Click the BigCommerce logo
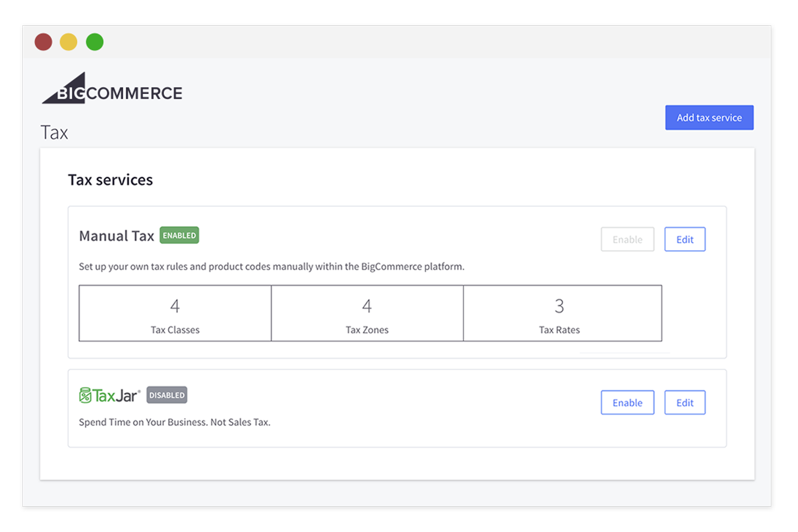798x532 pixels. click(112, 89)
